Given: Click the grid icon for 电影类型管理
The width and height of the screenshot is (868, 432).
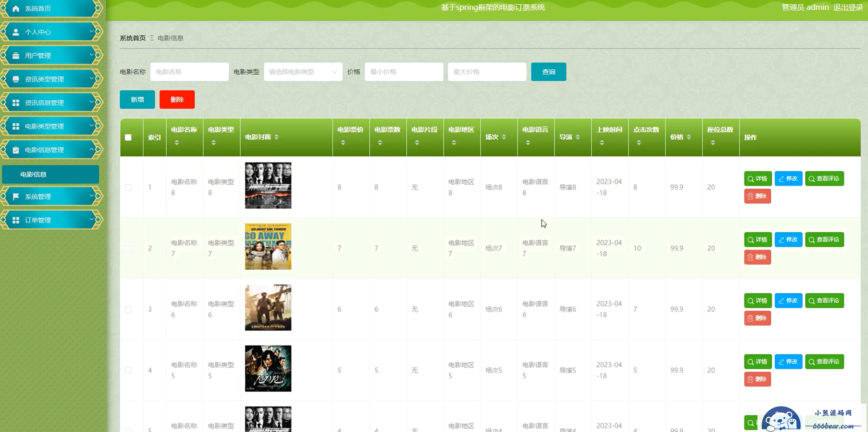Looking at the screenshot, I should click(x=16, y=126).
